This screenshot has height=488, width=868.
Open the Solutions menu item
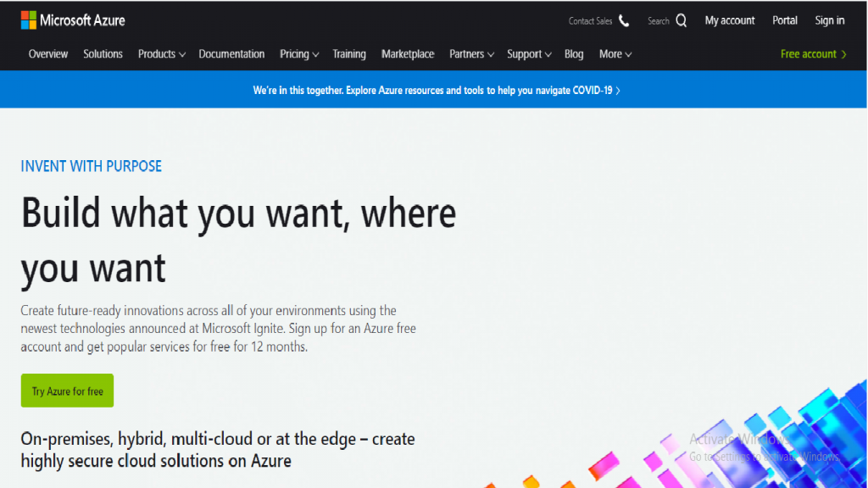pyautogui.click(x=103, y=53)
